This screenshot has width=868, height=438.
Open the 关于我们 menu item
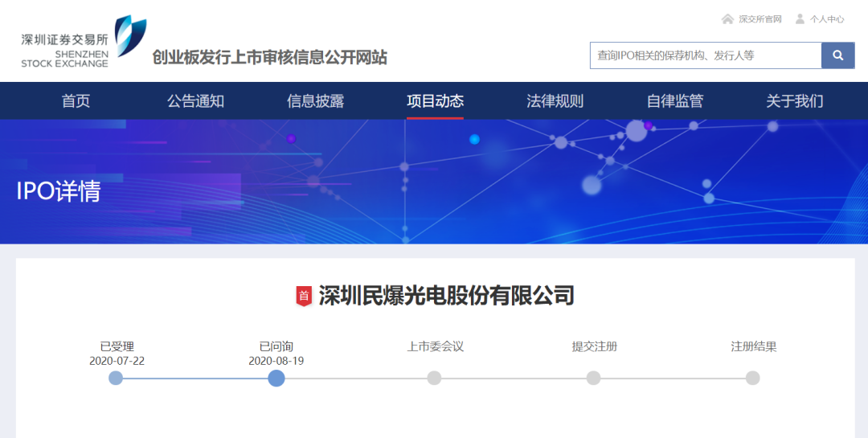(x=794, y=100)
